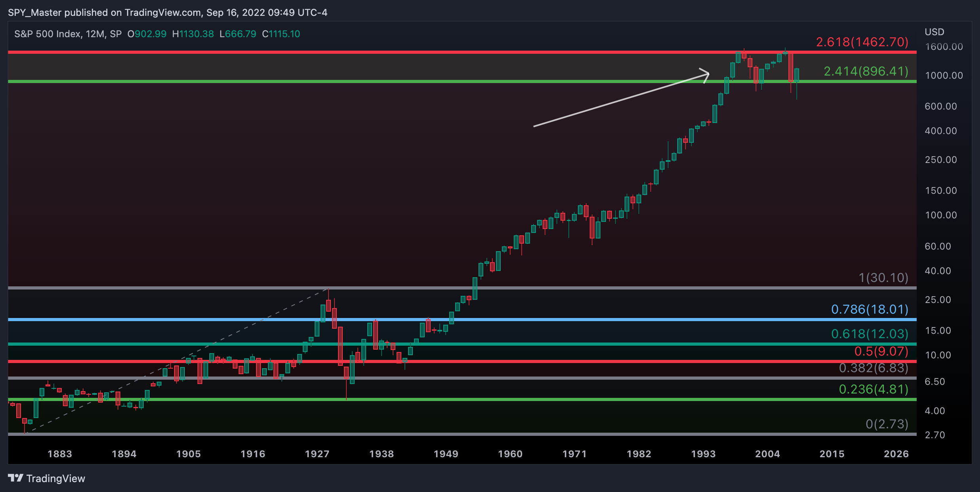Select the 0.5(9.07) Fibonacci label

pyautogui.click(x=881, y=351)
